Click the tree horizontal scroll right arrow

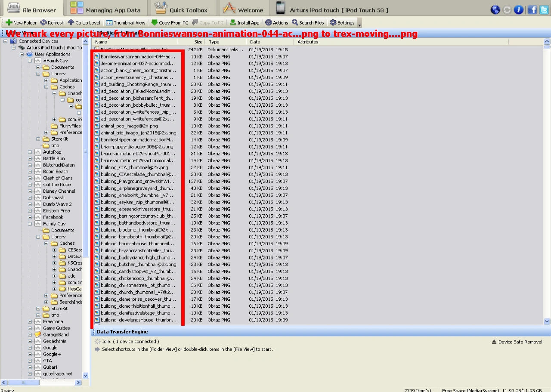78,382
